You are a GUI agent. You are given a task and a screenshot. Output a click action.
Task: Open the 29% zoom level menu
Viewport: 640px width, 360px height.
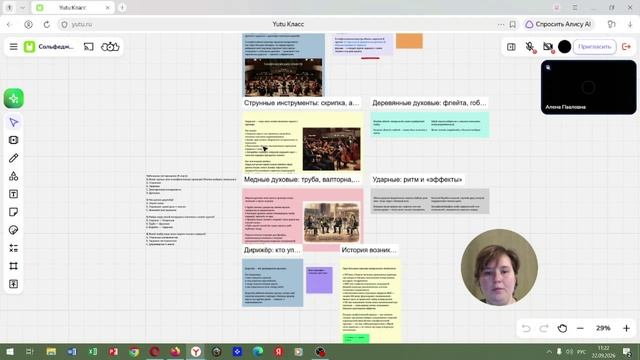tap(603, 328)
